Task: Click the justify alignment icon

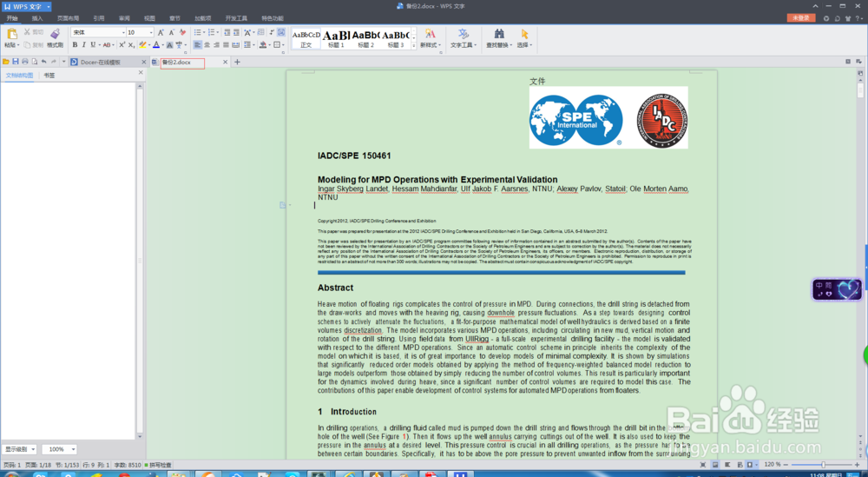Action: click(226, 45)
